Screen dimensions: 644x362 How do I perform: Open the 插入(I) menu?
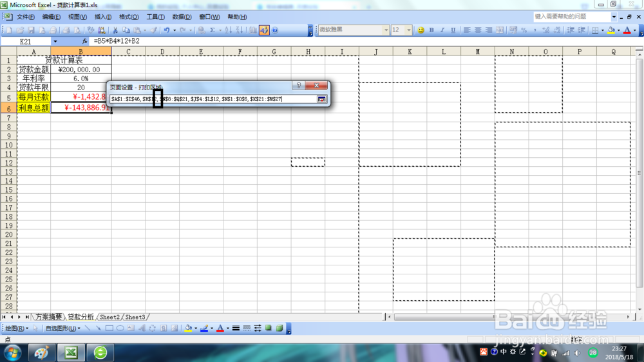102,17
